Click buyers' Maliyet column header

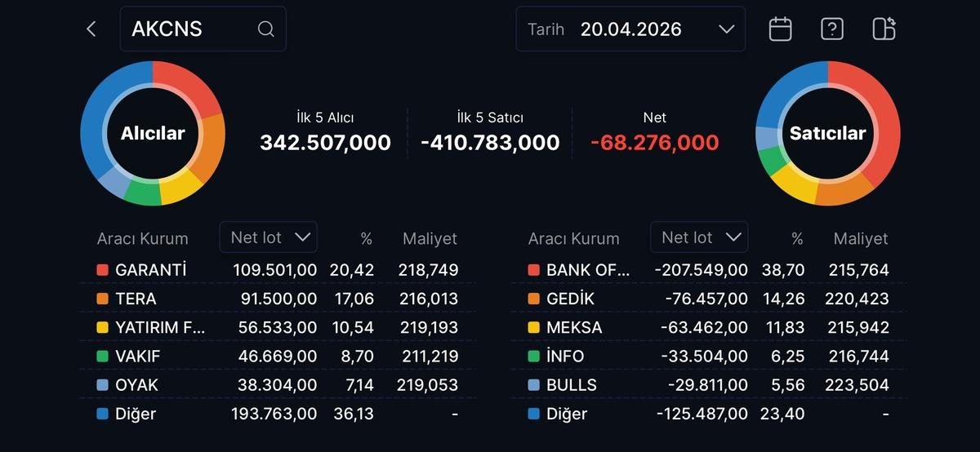click(430, 239)
